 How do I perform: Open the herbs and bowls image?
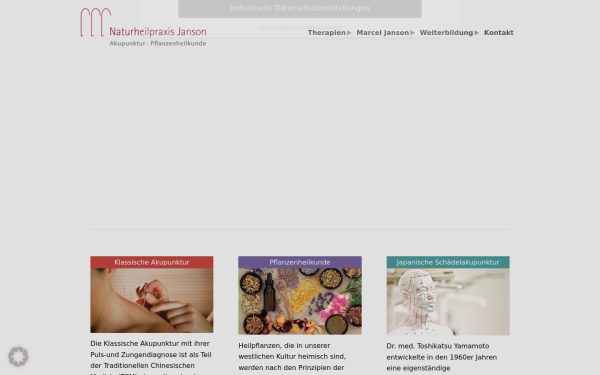click(300, 302)
